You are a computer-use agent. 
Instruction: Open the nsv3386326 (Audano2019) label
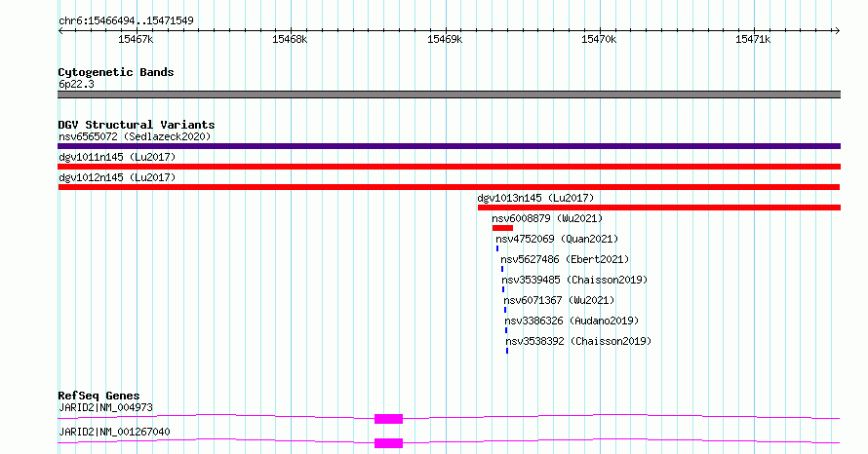(x=572, y=321)
